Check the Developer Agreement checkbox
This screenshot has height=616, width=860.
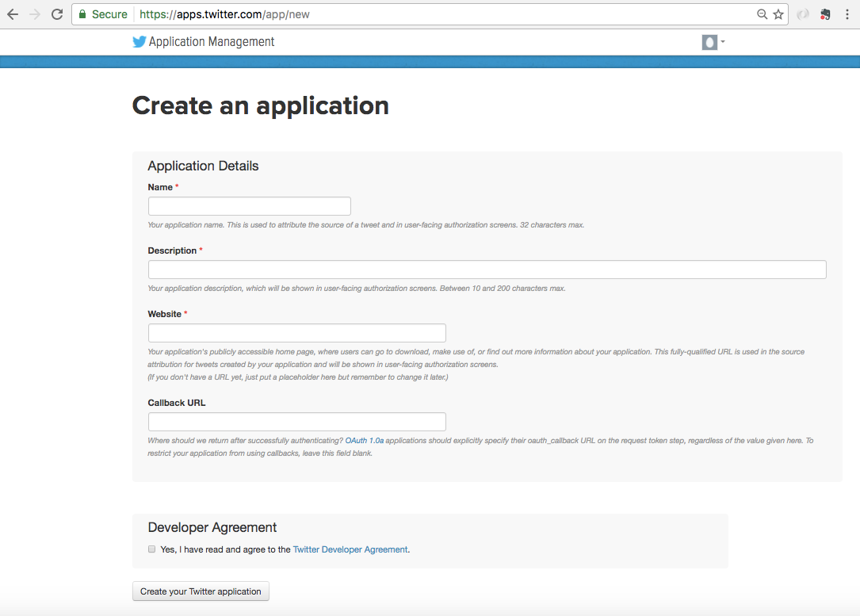pyautogui.click(x=151, y=549)
